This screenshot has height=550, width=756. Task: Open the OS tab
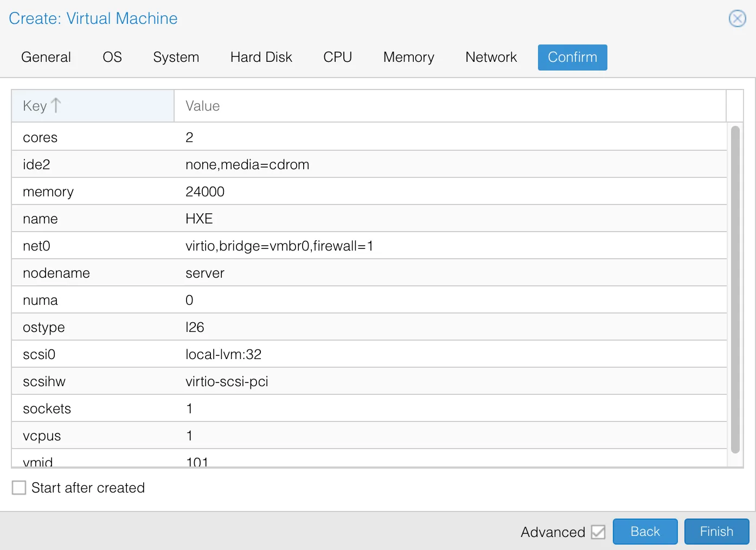112,57
